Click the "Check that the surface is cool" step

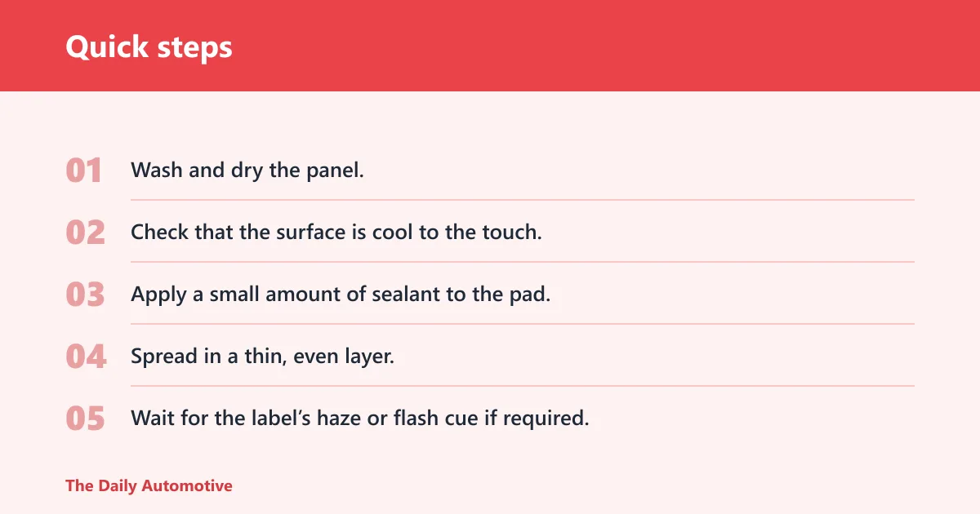(336, 233)
